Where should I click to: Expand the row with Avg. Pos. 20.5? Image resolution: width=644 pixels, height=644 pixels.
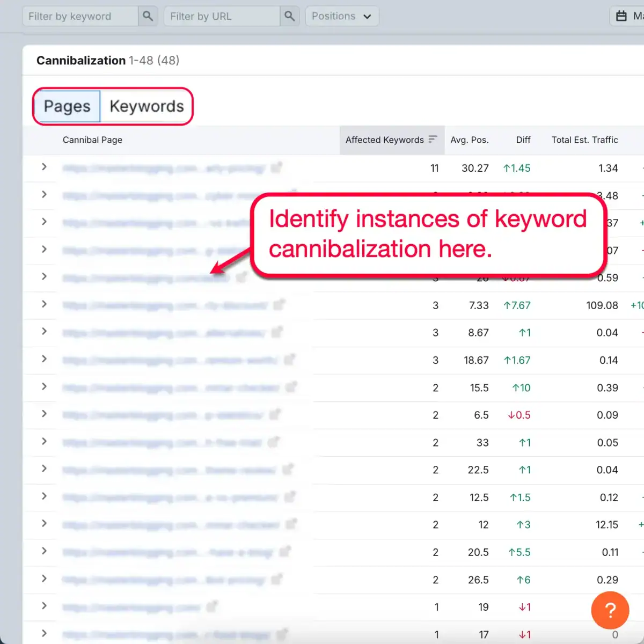44,551
